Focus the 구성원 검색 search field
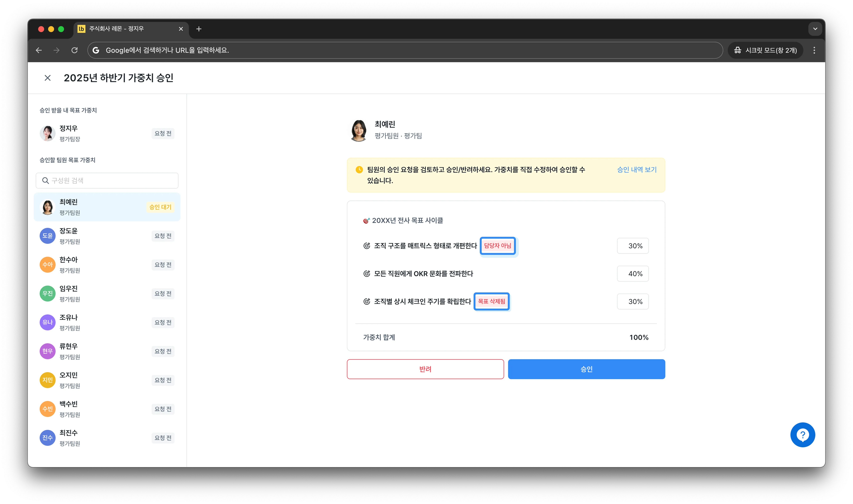The width and height of the screenshot is (853, 504). click(x=107, y=180)
